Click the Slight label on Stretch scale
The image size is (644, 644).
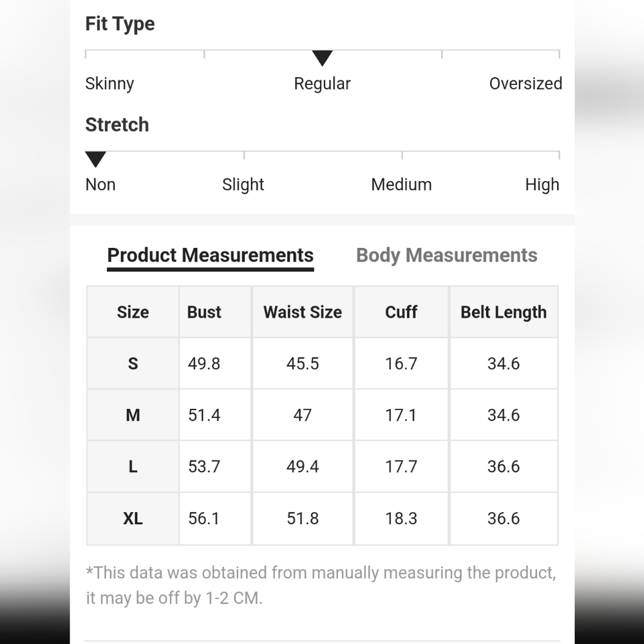pos(243,185)
